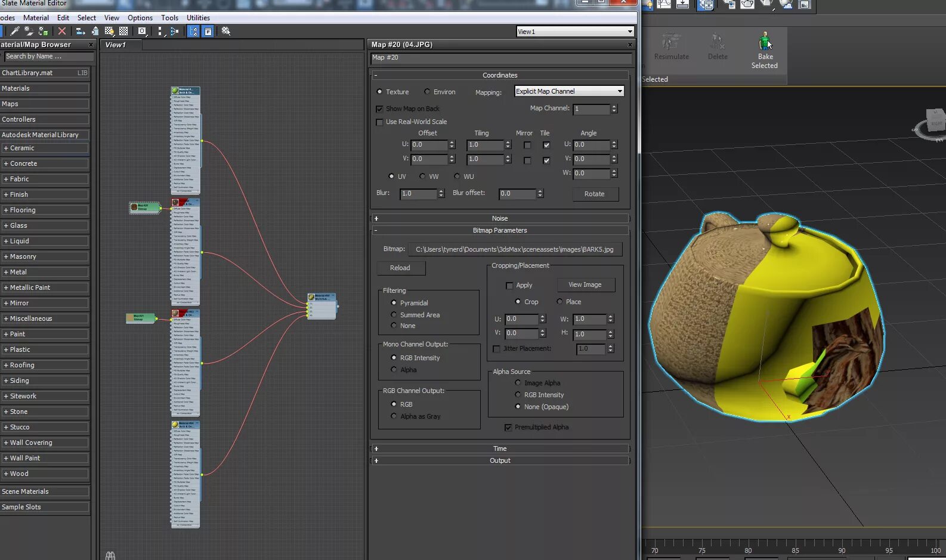Open the Material menu
This screenshot has width=946, height=560.
[36, 18]
